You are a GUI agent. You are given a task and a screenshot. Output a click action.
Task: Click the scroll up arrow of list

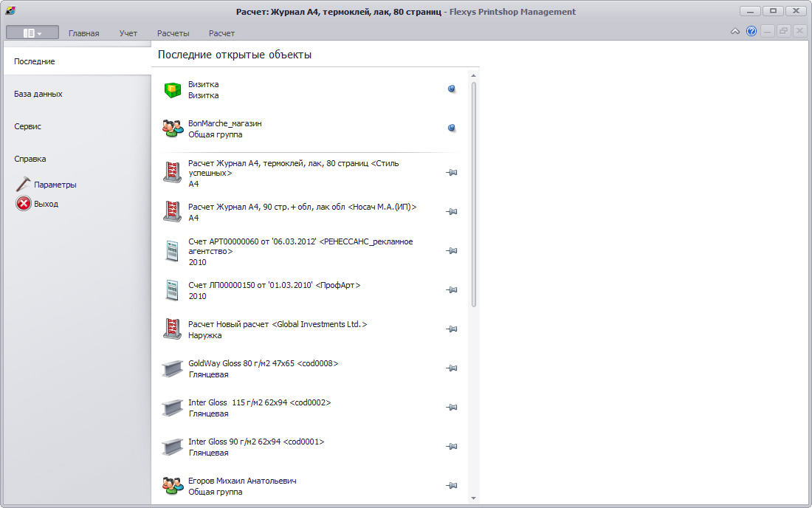point(473,76)
